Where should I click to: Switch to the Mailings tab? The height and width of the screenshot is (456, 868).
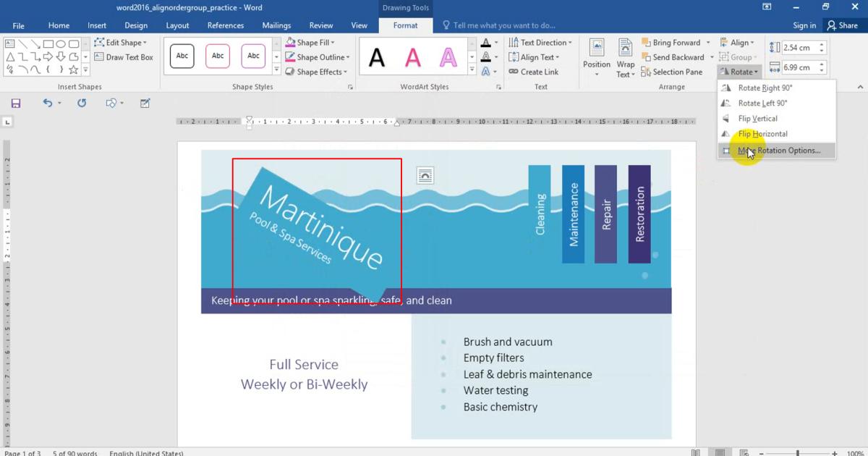tap(276, 25)
